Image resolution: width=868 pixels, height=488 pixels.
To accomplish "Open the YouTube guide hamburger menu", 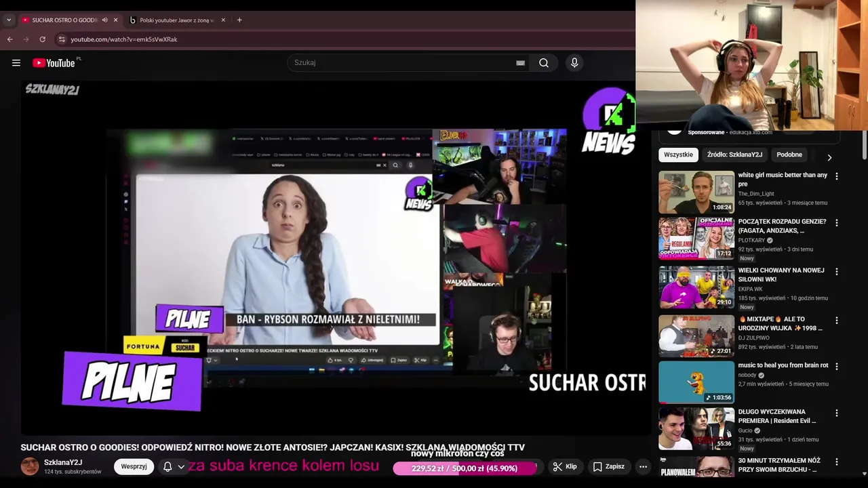I will (16, 63).
